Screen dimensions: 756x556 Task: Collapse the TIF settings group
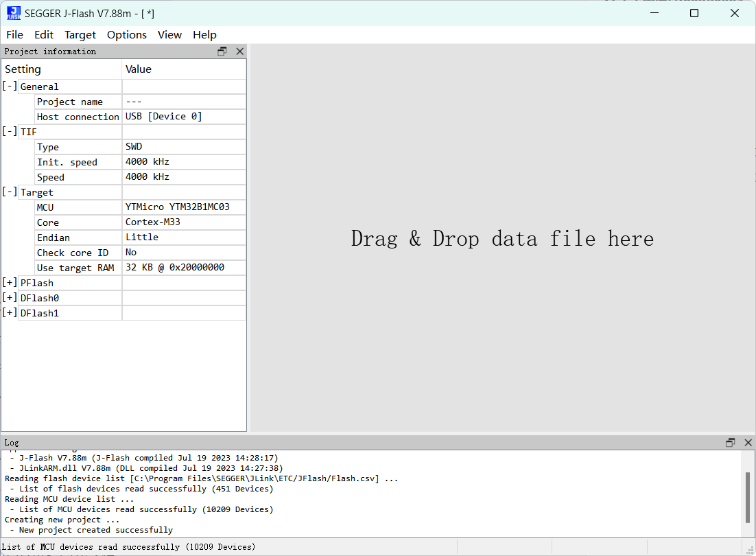(x=10, y=132)
